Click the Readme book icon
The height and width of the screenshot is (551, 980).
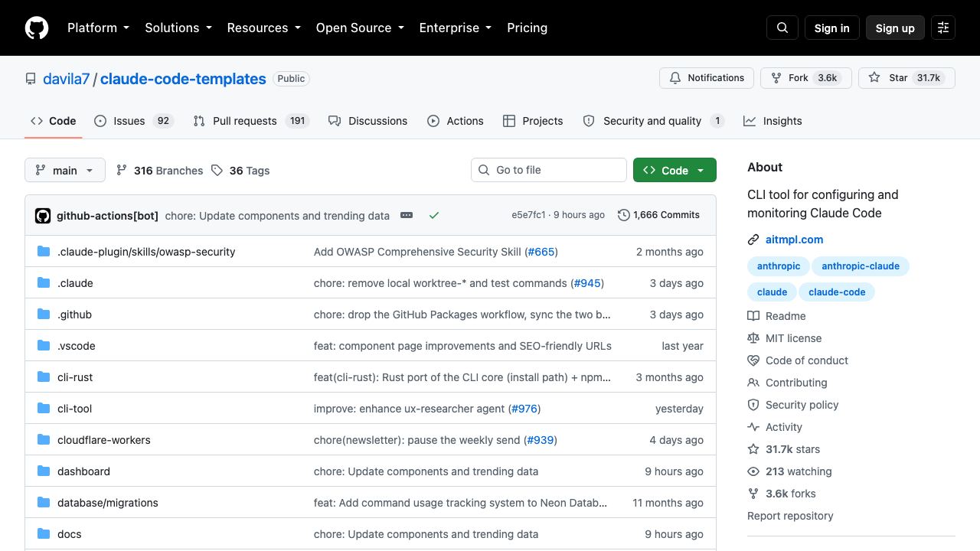[x=753, y=316]
